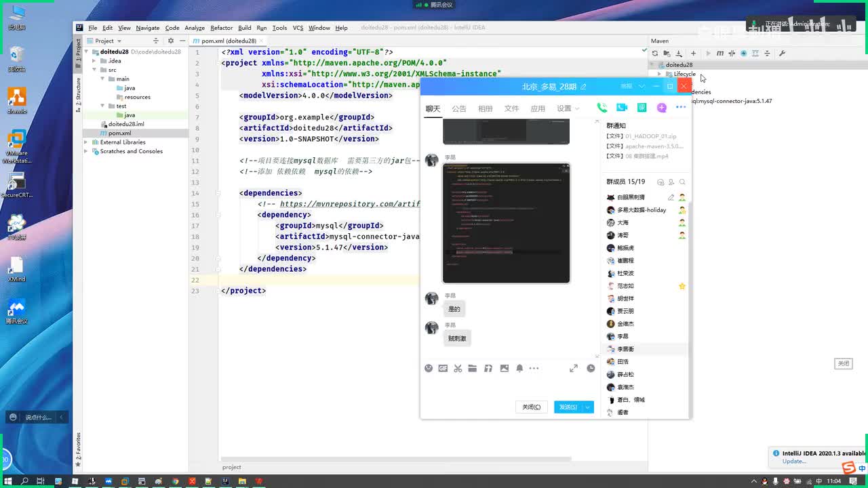Open the 01_HADOOP_01.zip file notice

[641, 136]
